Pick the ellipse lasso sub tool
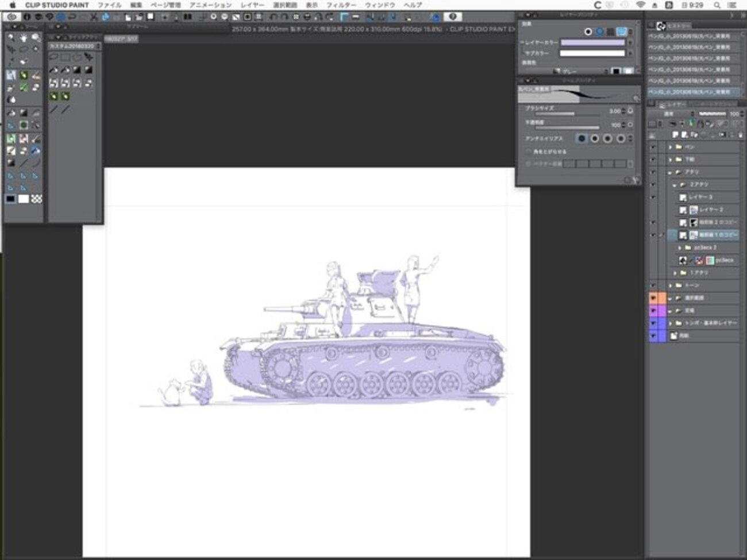Image resolution: width=747 pixels, height=560 pixels. click(53, 57)
